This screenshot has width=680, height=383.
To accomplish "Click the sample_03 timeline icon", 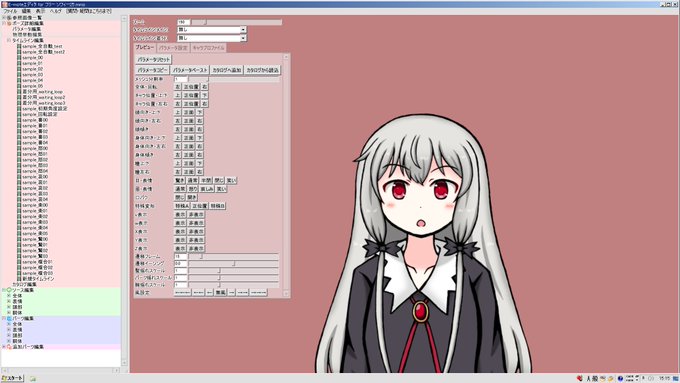I will [x=19, y=74].
